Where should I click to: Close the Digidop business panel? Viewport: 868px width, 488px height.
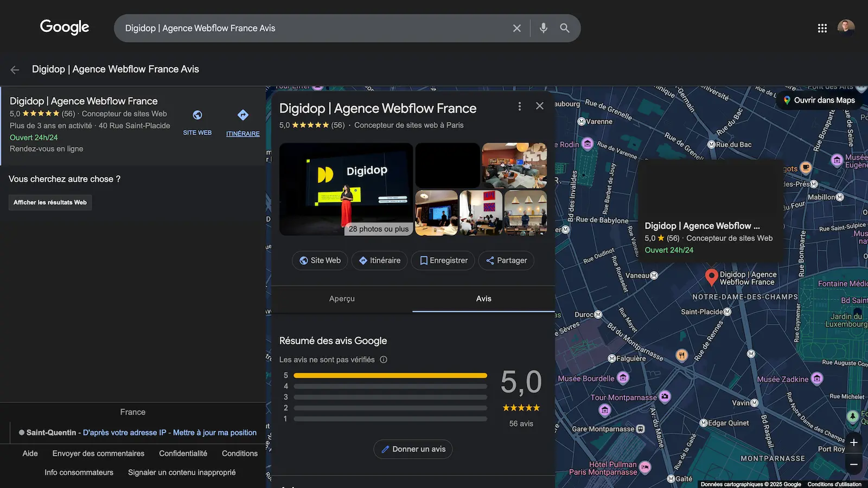click(540, 106)
